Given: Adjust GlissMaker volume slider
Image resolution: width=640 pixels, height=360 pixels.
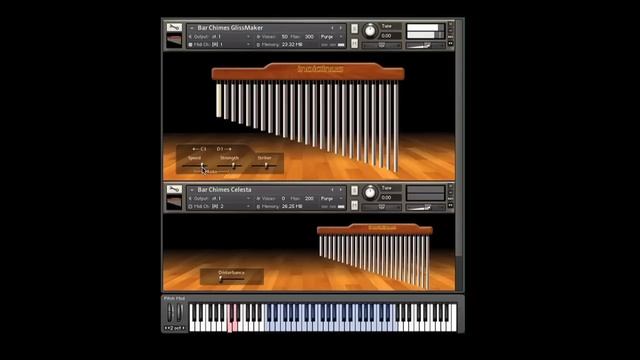Looking at the screenshot, I should 425,45.
